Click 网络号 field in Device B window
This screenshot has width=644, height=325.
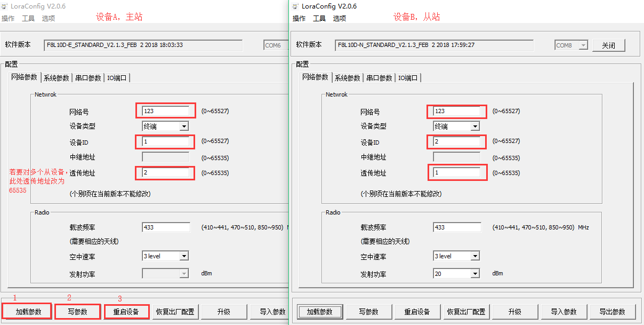(x=457, y=111)
